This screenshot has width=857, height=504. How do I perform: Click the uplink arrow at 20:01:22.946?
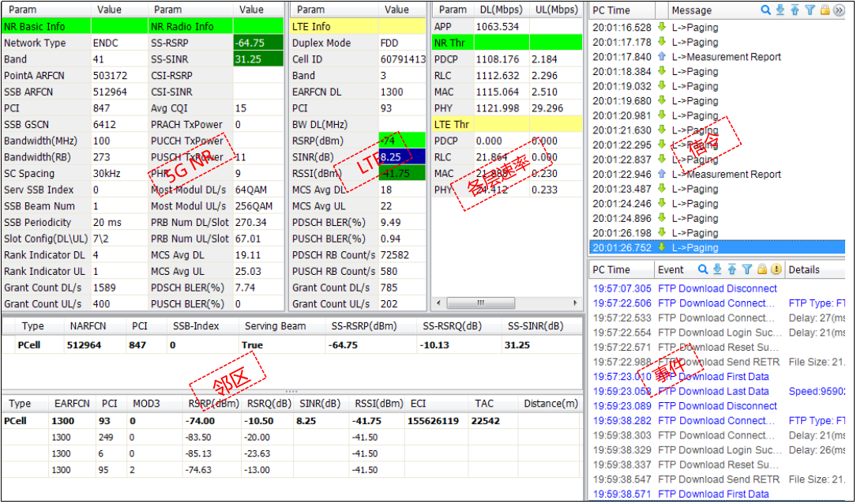click(663, 175)
